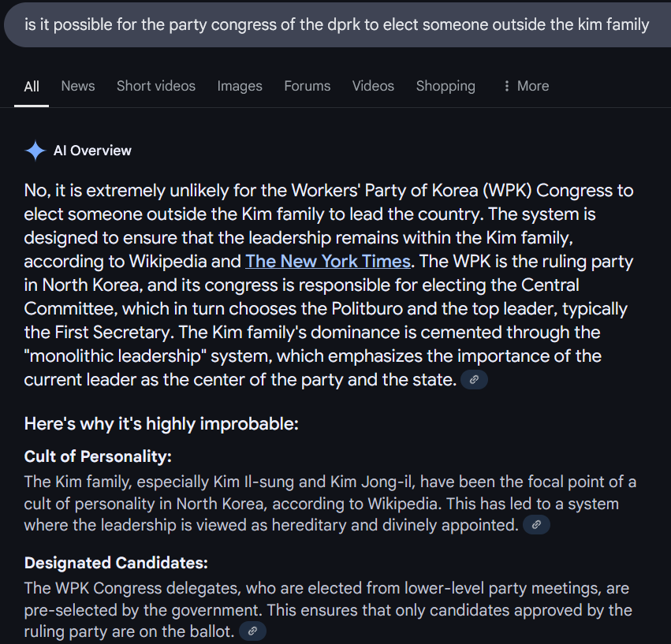Click source link icon after Cult of Personality text

pos(536,524)
